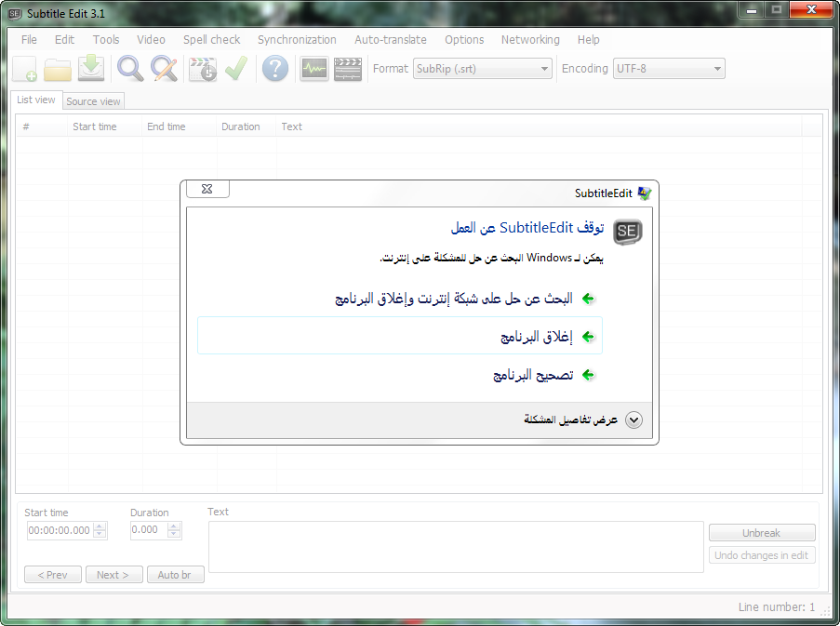840x626 pixels.
Task: Click the New subtitle toolbar icon
Action: tap(24, 69)
